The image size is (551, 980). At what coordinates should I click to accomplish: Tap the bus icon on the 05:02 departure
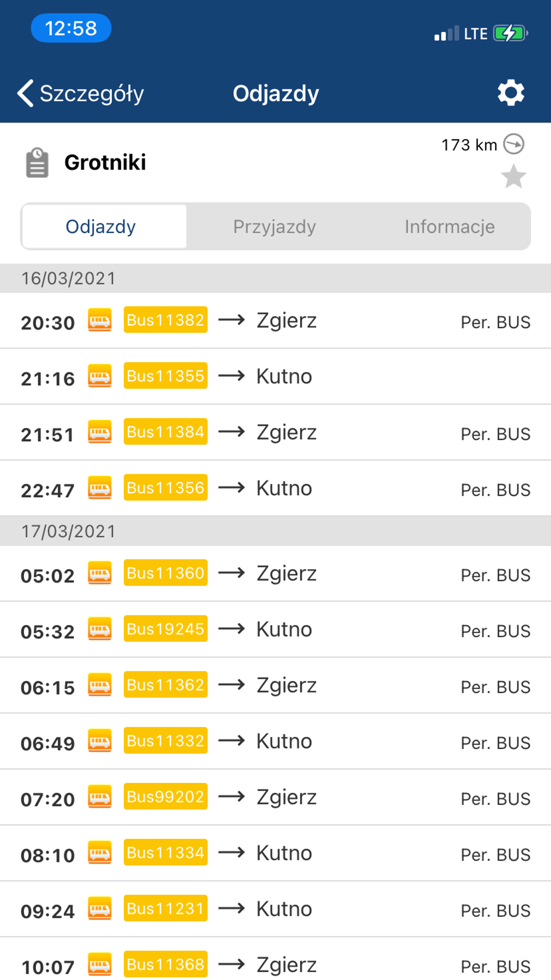coord(99,573)
